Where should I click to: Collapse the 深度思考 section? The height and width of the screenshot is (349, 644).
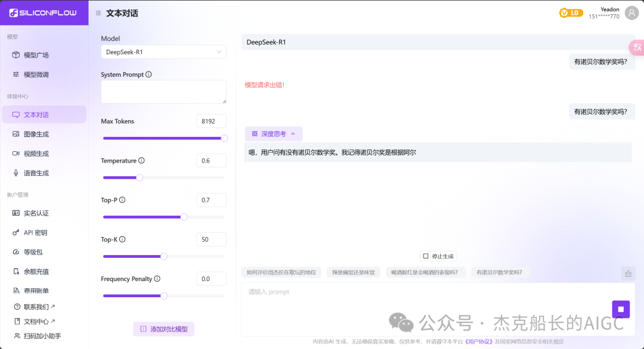click(274, 133)
